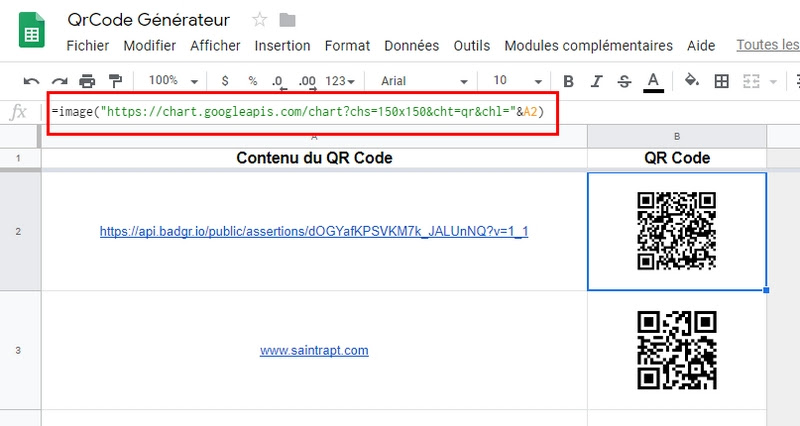Click the QR code image in row 3
This screenshot has height=426, width=800.
(677, 350)
